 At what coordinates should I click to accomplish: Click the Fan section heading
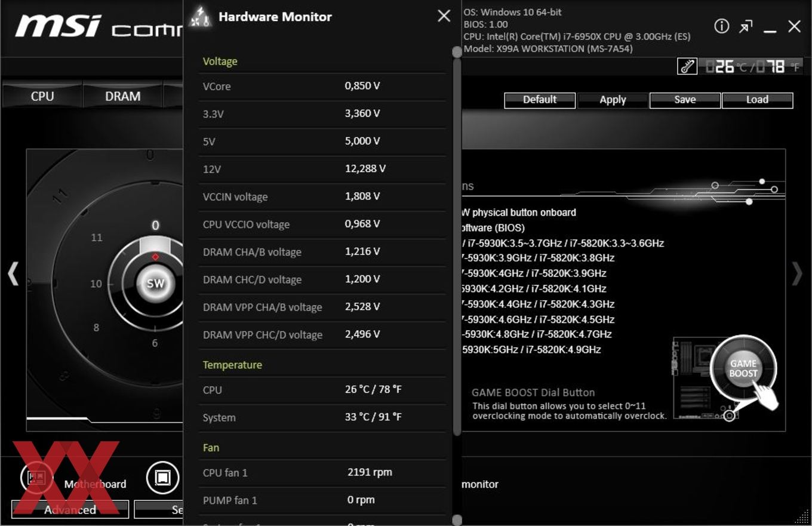click(211, 447)
